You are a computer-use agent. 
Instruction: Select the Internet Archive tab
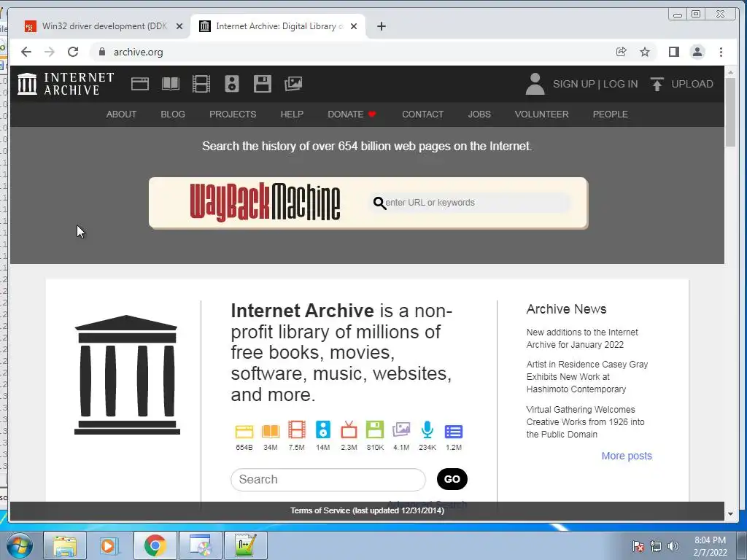click(x=279, y=26)
